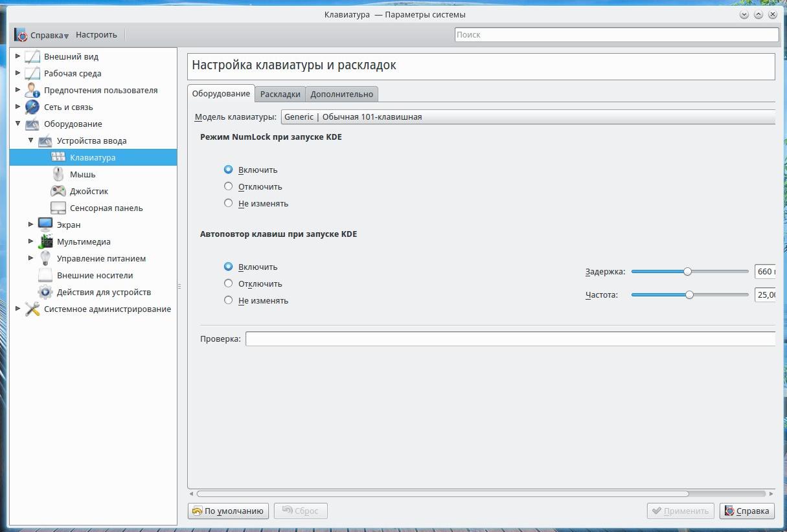Open the Модель клавиатуры combo box
This screenshot has width=787, height=532.
tap(528, 117)
